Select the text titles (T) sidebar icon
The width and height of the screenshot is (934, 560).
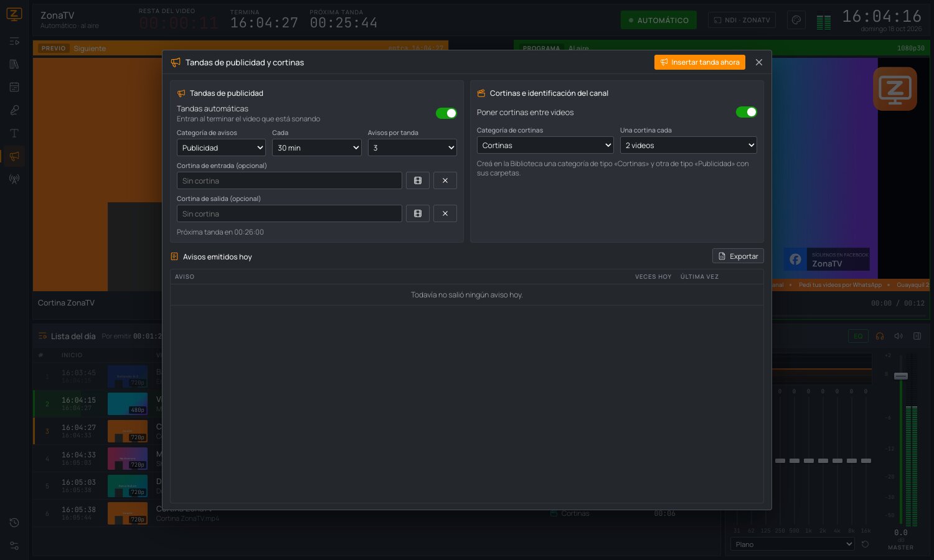pos(14,133)
